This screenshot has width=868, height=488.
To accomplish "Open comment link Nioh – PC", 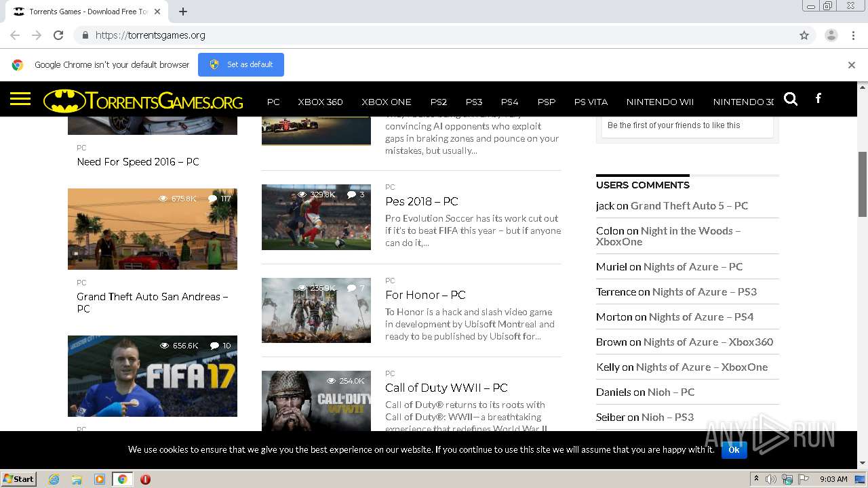I will [x=671, y=392].
